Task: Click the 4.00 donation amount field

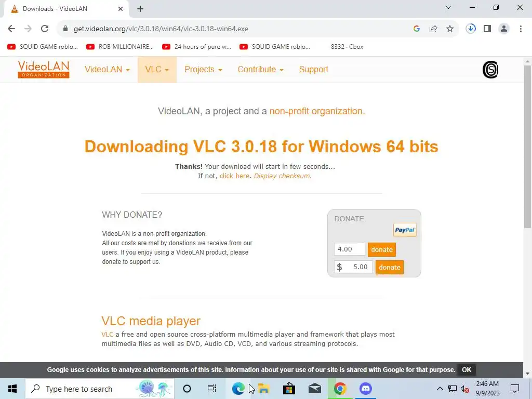Action: (350, 249)
